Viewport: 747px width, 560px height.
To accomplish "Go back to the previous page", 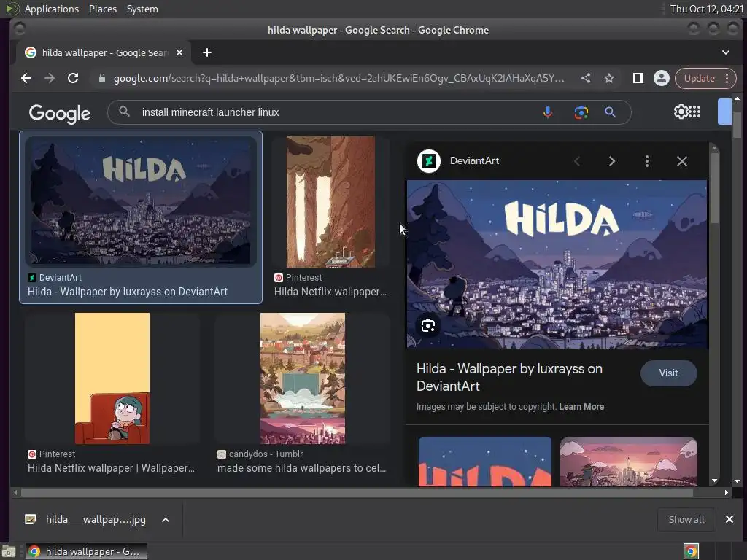I will pyautogui.click(x=26, y=78).
